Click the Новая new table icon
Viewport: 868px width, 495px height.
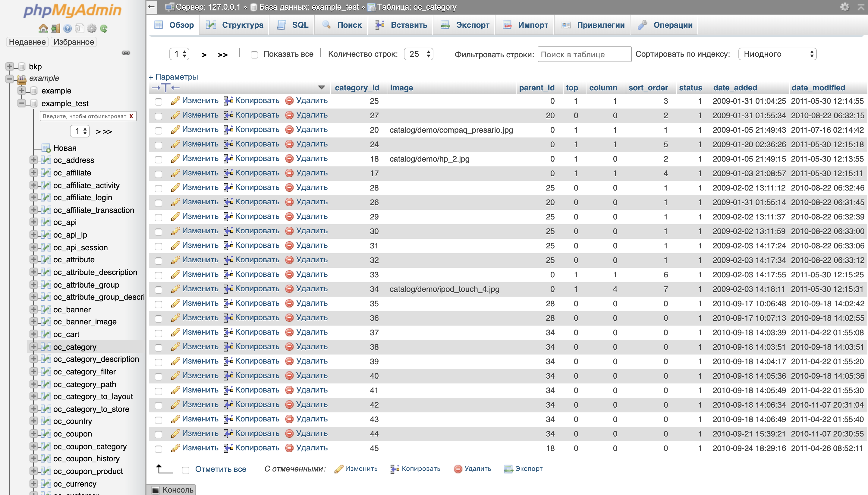pos(46,148)
